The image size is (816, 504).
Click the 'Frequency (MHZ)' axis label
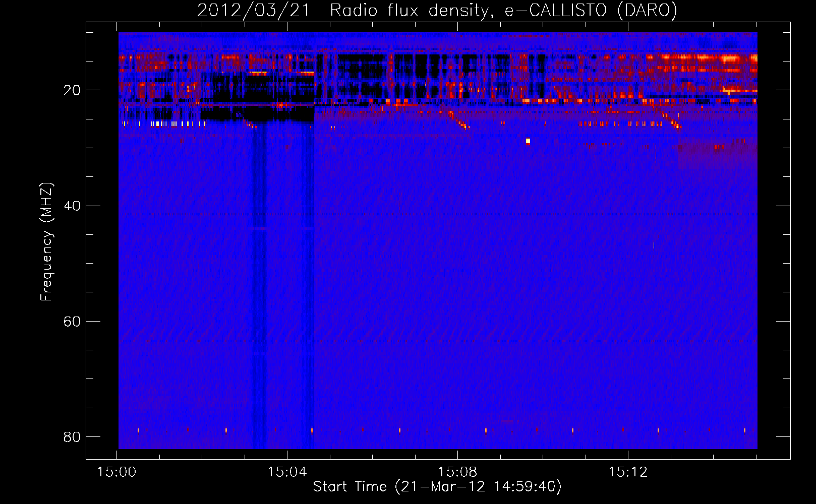coord(46,242)
